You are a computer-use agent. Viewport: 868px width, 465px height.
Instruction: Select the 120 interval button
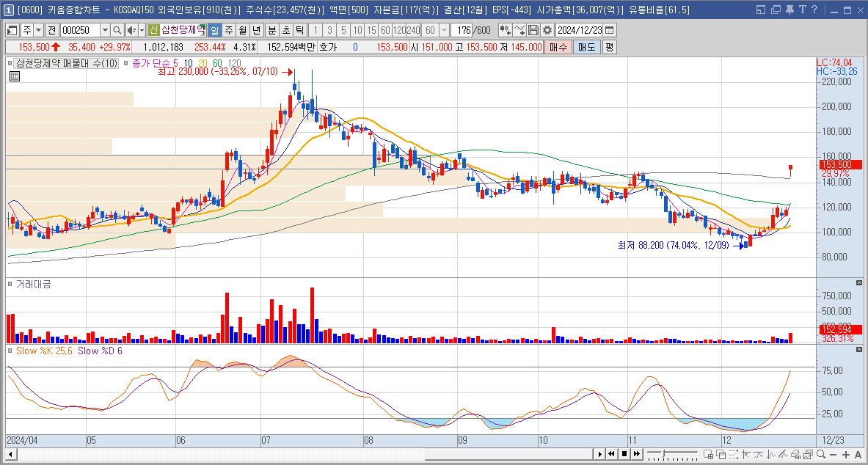click(398, 30)
